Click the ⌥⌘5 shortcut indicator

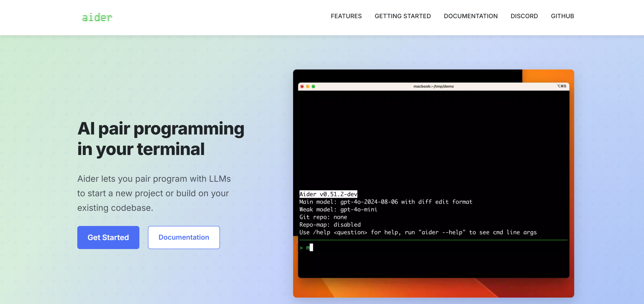coord(561,86)
